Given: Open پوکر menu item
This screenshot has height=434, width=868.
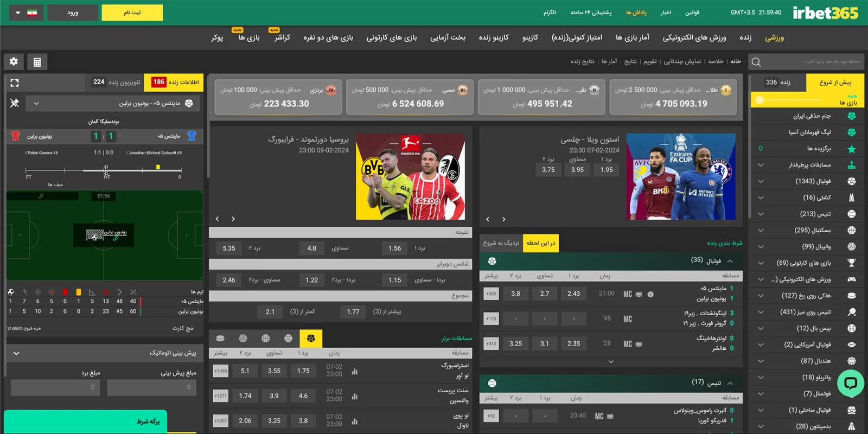Looking at the screenshot, I should coord(218,37).
